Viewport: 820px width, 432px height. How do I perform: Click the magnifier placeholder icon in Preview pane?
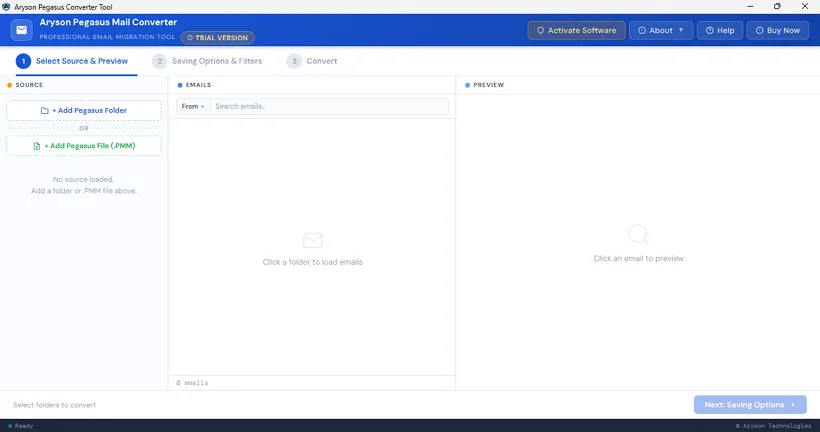pyautogui.click(x=638, y=235)
